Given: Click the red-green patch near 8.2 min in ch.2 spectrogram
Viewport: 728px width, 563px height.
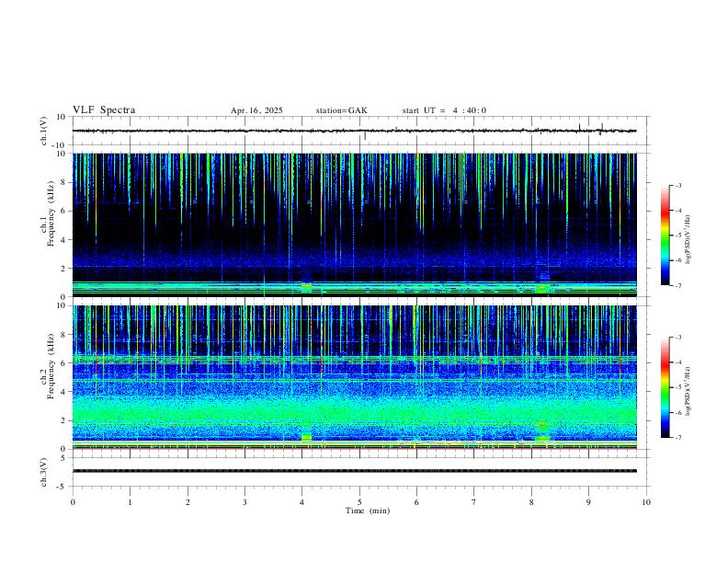Looking at the screenshot, I should [542, 425].
